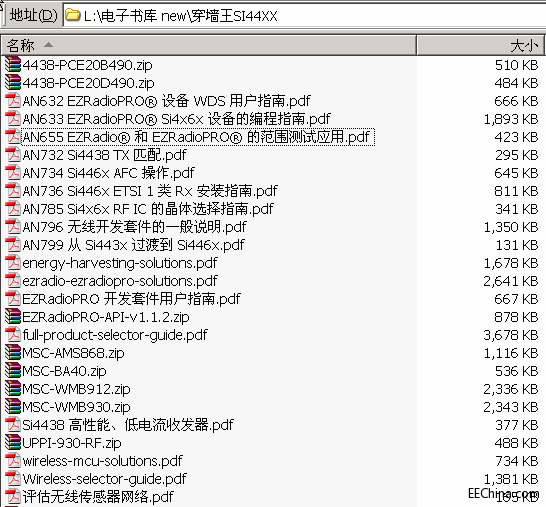Click the 3,678 KB size value
This screenshot has width=546, height=507.
511,335
